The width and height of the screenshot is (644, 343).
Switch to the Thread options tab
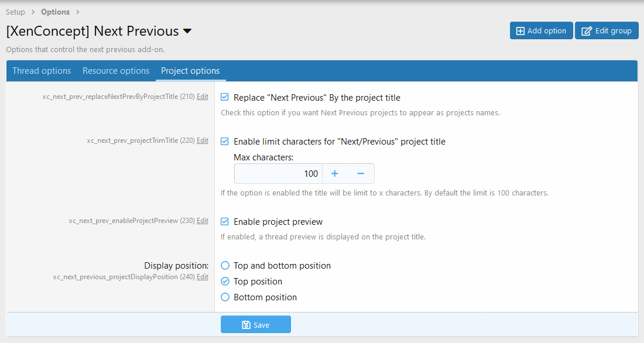pos(42,71)
